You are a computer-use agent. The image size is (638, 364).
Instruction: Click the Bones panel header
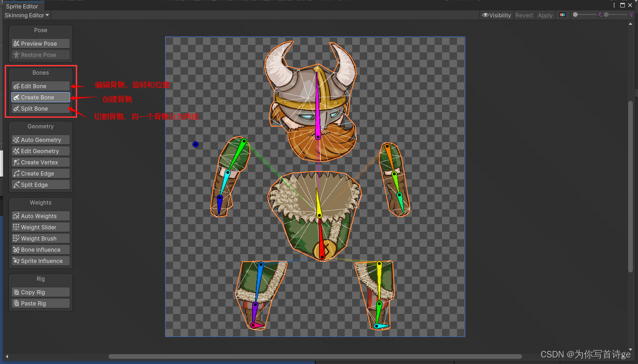(41, 72)
